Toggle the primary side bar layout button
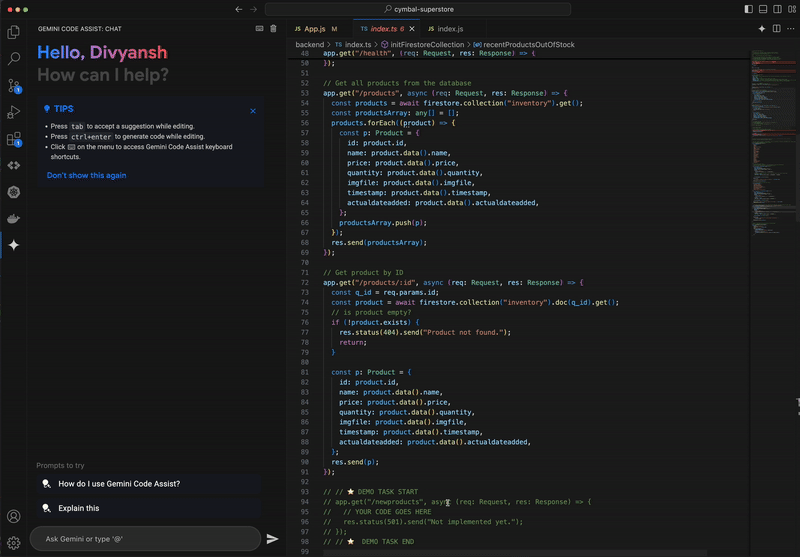 tap(749, 9)
